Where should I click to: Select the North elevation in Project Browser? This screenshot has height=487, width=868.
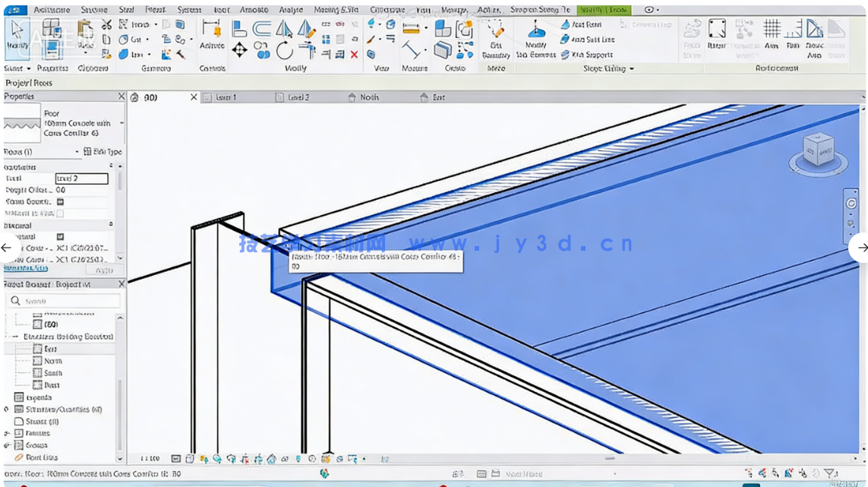pyautogui.click(x=52, y=361)
